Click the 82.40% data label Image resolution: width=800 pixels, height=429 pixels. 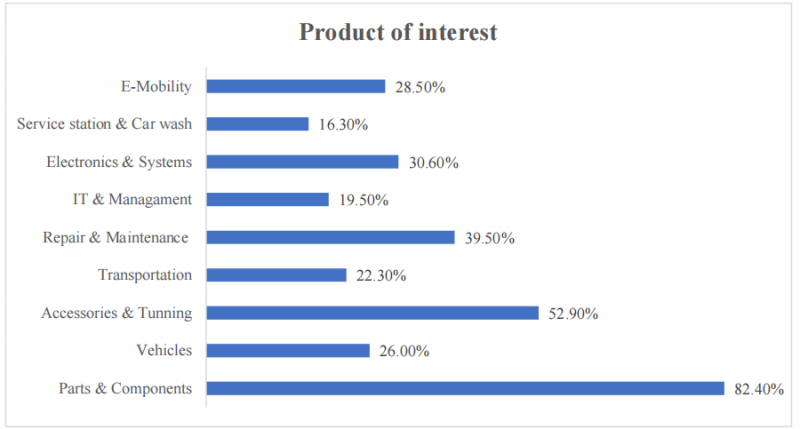759,389
